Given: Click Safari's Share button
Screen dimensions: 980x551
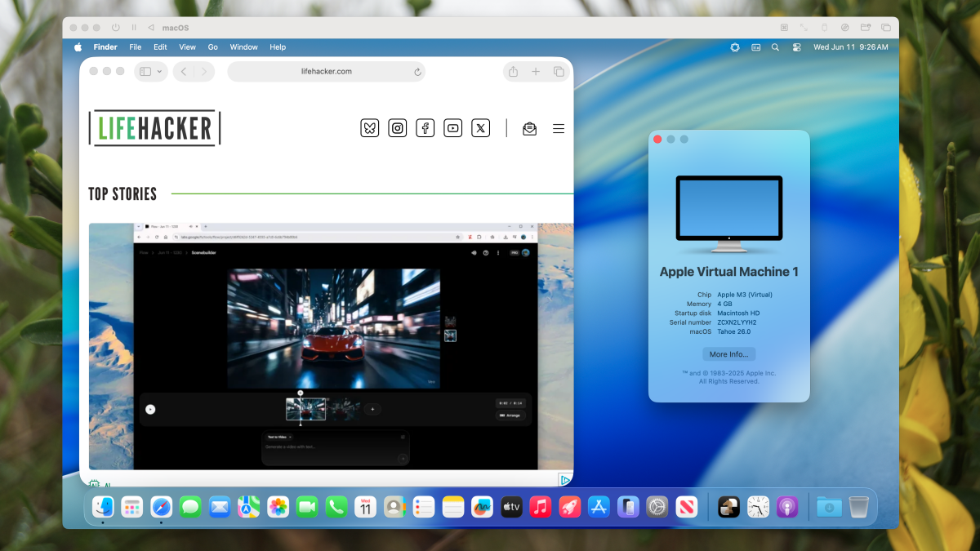Looking at the screenshot, I should [x=513, y=72].
